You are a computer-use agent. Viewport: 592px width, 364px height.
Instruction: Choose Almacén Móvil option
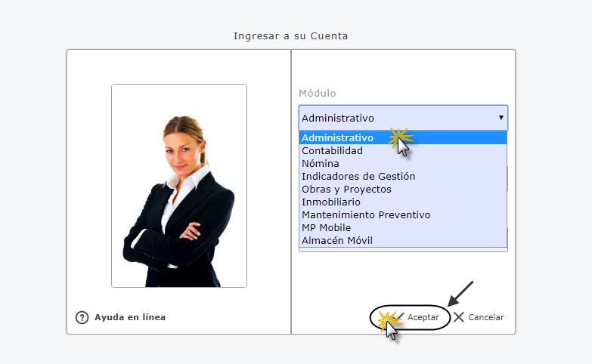403,240
